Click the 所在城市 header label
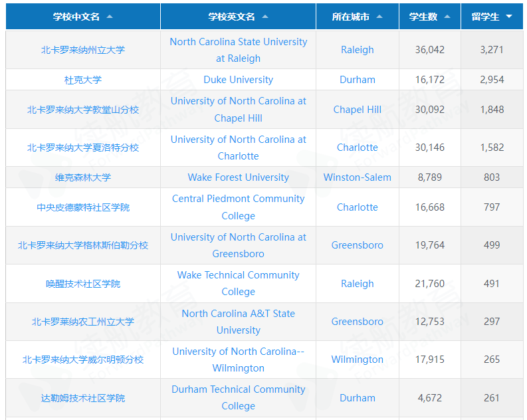This screenshot has width=527, height=420. tap(351, 17)
